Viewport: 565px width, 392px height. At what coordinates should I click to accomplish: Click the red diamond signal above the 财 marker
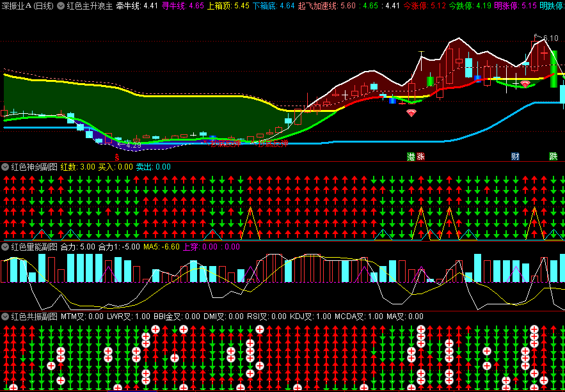(x=525, y=84)
